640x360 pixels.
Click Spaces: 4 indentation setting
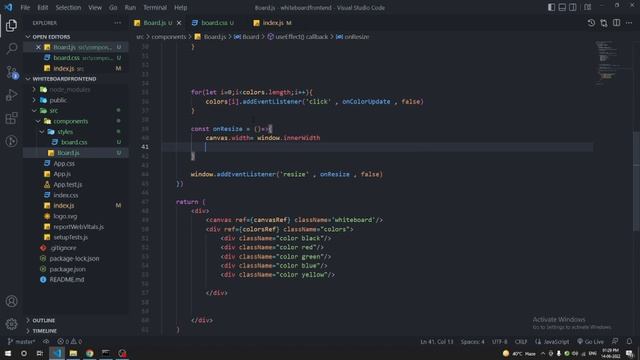(x=473, y=341)
